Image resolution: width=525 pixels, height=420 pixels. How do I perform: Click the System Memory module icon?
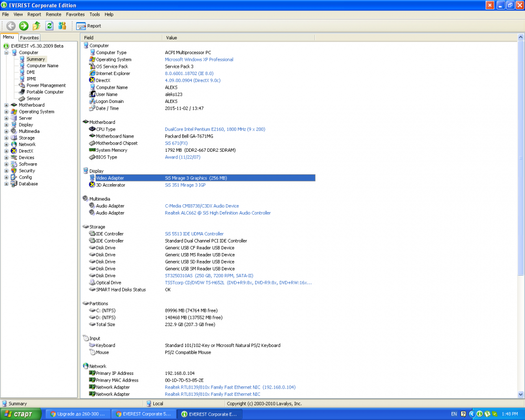(92, 150)
